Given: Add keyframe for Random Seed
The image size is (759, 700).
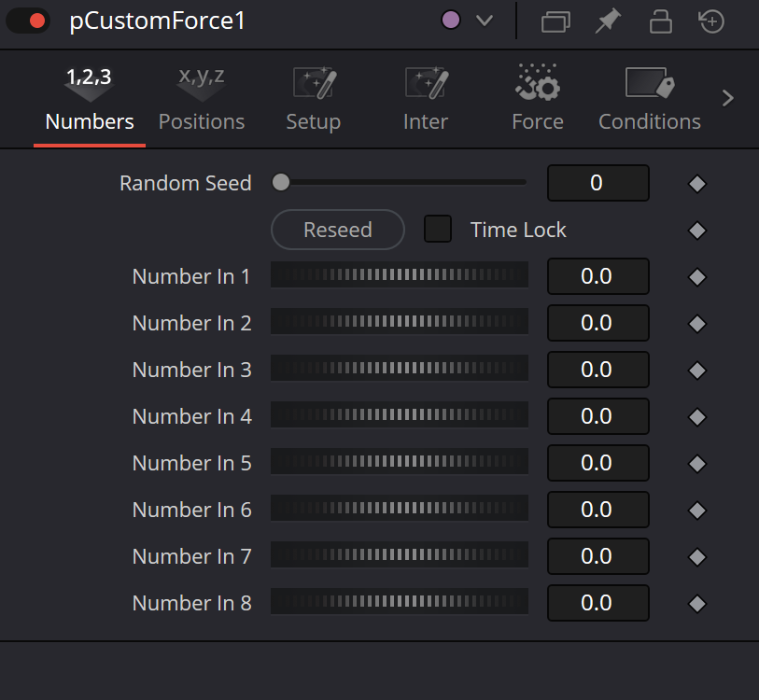Looking at the screenshot, I should pyautogui.click(x=697, y=184).
